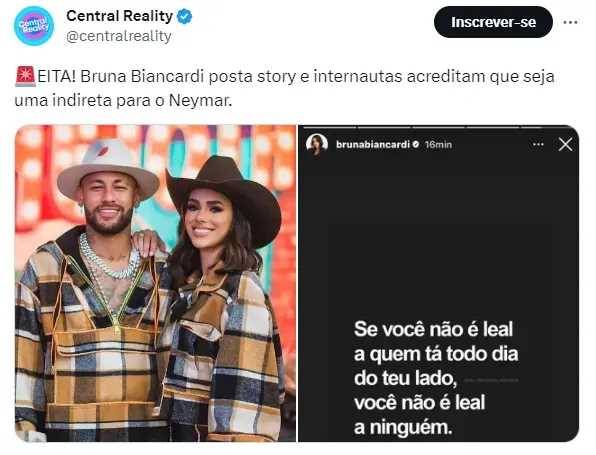Click the tweet text mentioning Bruna Biancardi
Screen dimensions: 596x455
coord(284,89)
